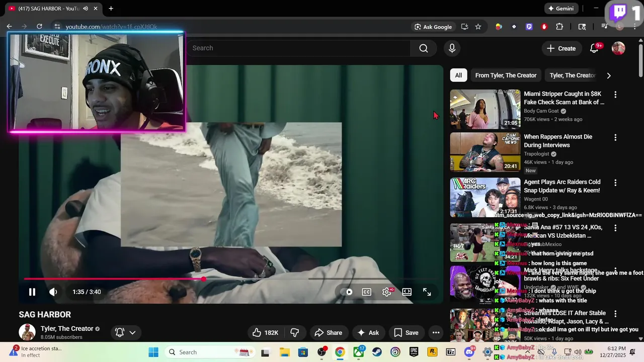This screenshot has height=362, width=644.
Task: Open the red hand blocker extension
Action: [x=544, y=27]
